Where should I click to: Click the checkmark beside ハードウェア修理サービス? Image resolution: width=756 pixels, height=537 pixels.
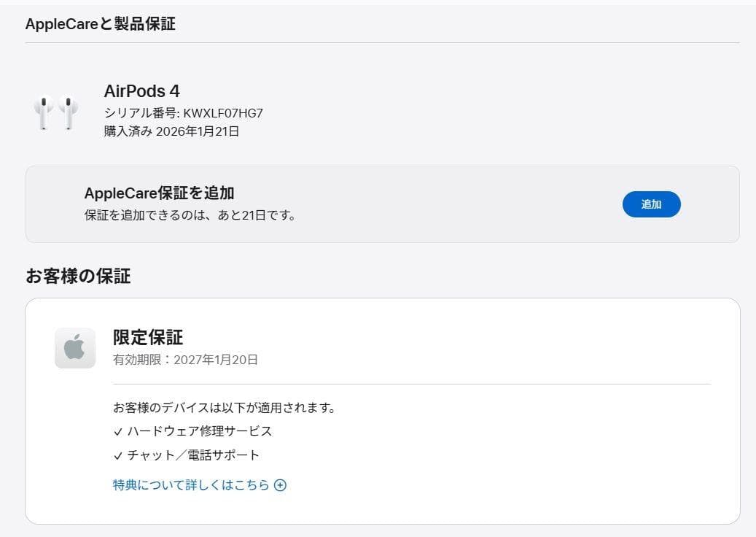coord(118,432)
